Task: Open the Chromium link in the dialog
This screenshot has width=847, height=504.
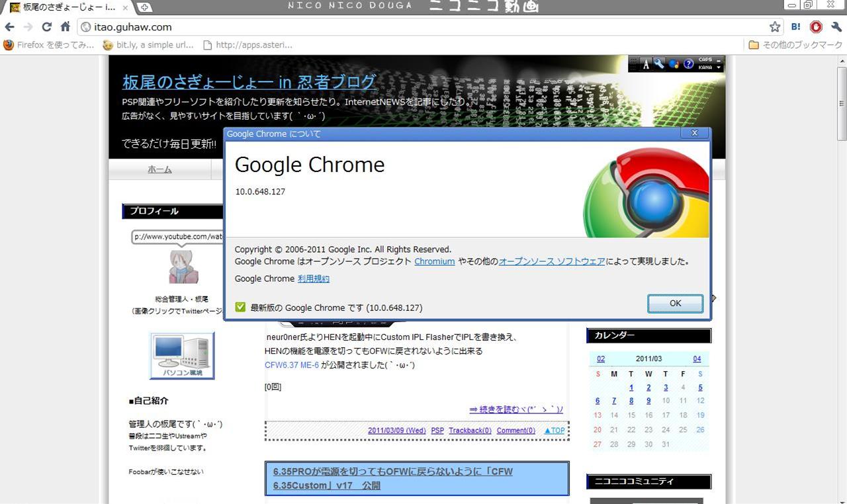Action: 435,261
